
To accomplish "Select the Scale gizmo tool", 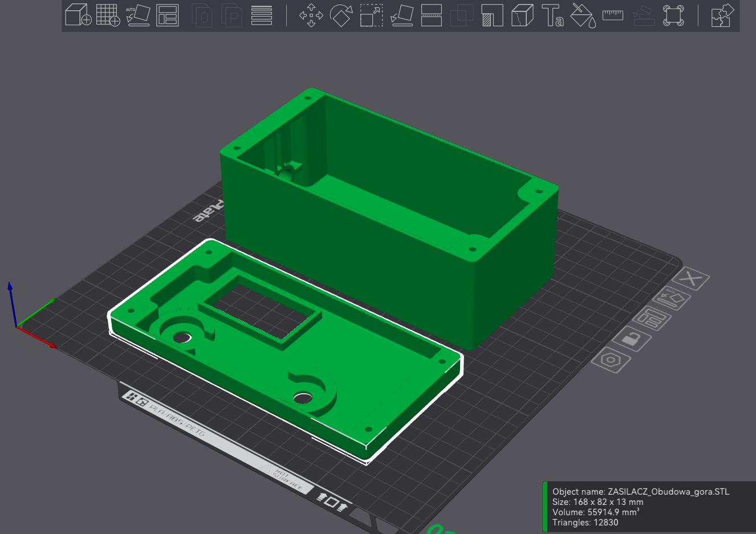I will coord(371,15).
